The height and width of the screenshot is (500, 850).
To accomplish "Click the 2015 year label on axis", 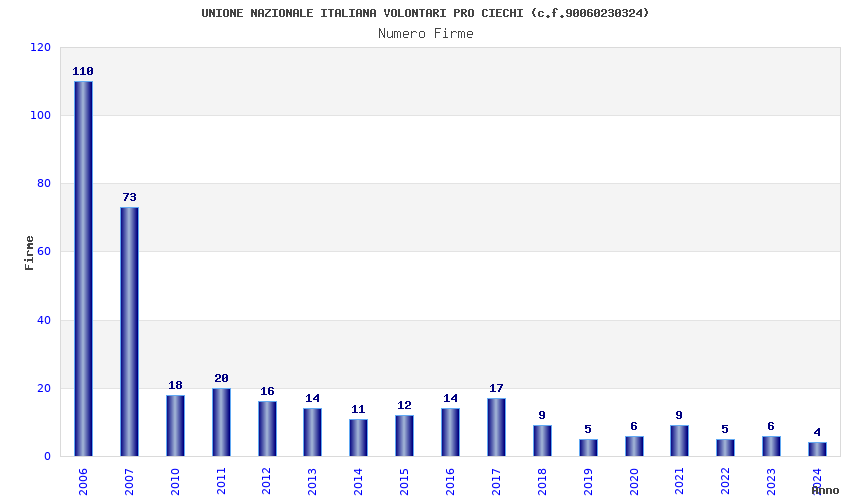I will point(404,481).
